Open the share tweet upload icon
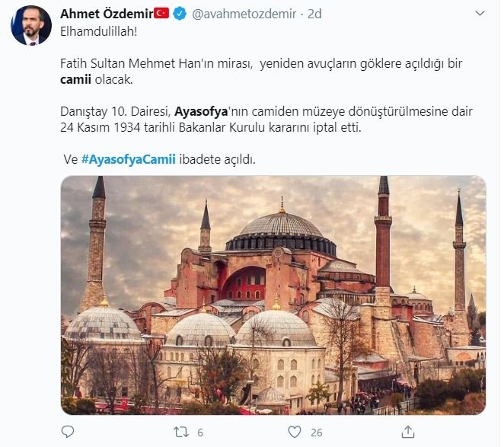This screenshot has width=504, height=447. (x=408, y=432)
